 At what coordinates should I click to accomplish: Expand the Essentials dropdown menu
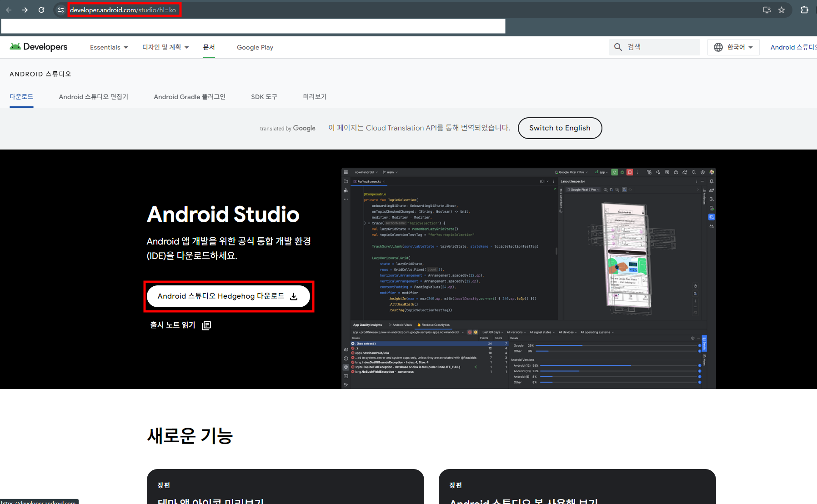tap(109, 47)
